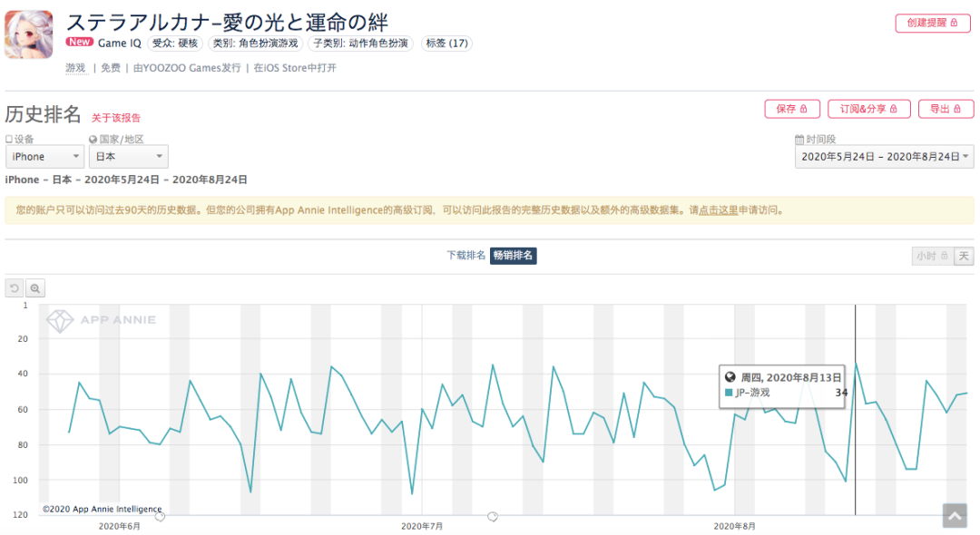980x535 pixels.
Task: Click the scroll-to-top arrow icon
Action: coord(954,515)
